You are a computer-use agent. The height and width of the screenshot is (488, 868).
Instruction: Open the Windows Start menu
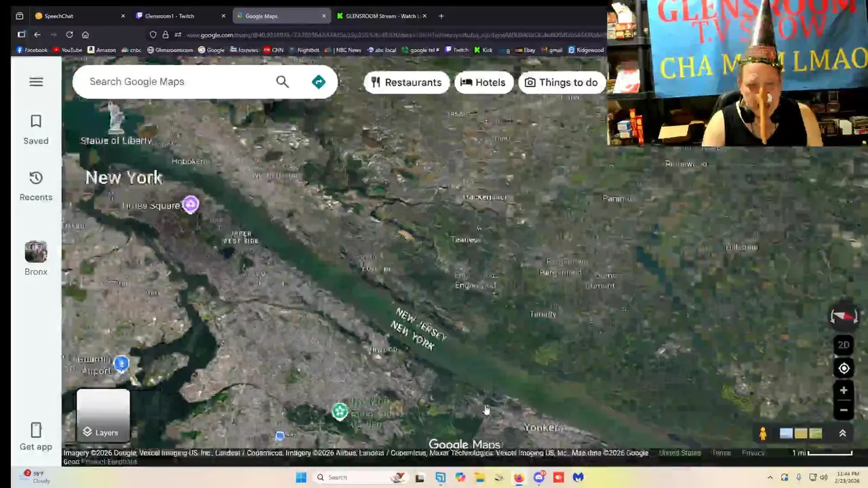(301, 477)
